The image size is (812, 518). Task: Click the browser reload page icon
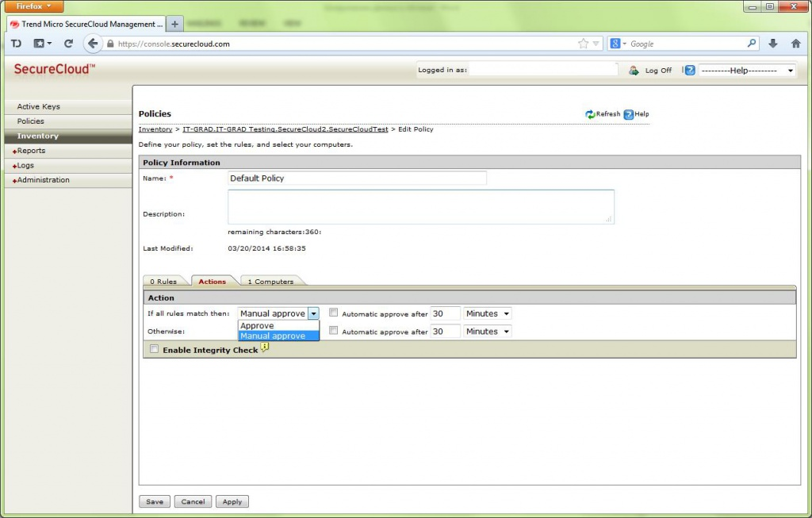click(68, 44)
